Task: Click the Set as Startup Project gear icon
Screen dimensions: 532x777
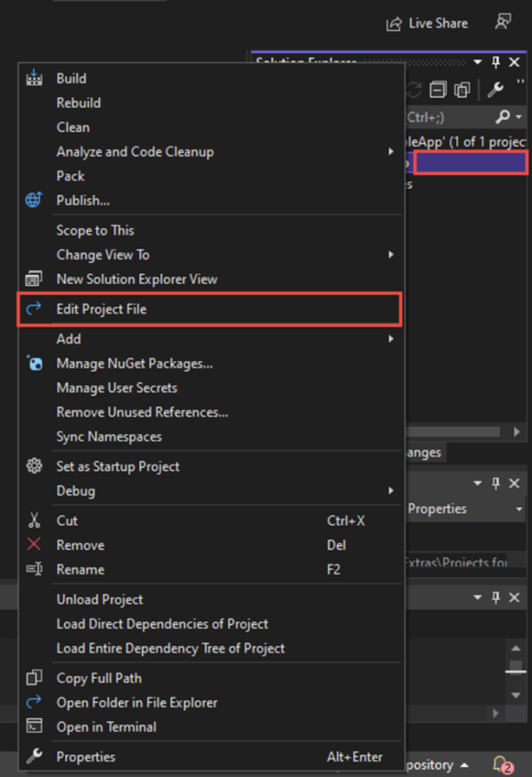Action: coord(33,467)
